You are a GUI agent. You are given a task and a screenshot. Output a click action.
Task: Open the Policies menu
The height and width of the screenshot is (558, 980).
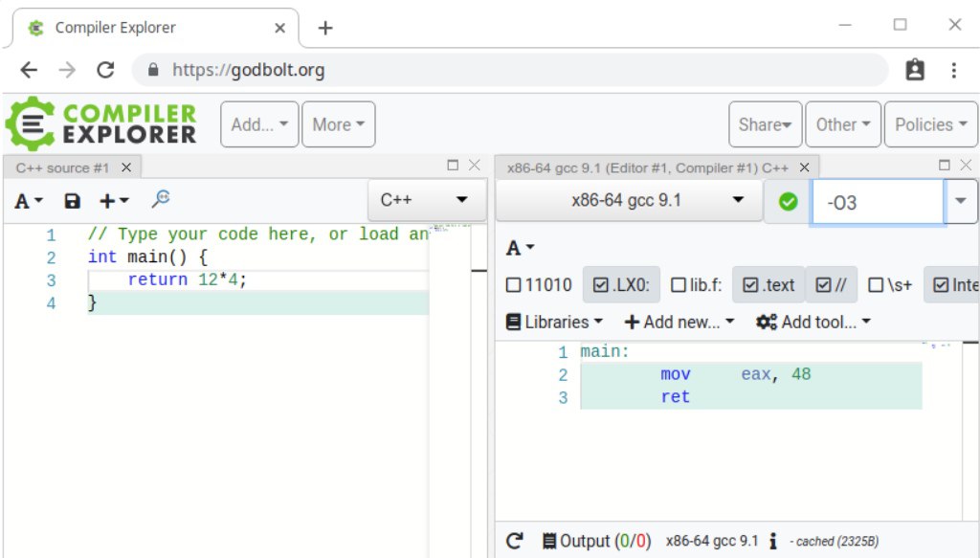pos(930,124)
